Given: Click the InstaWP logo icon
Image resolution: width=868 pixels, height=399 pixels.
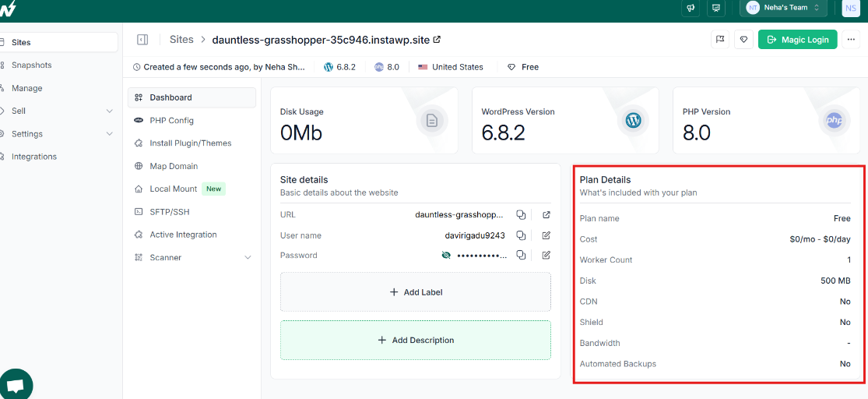Looking at the screenshot, I should 8,8.
